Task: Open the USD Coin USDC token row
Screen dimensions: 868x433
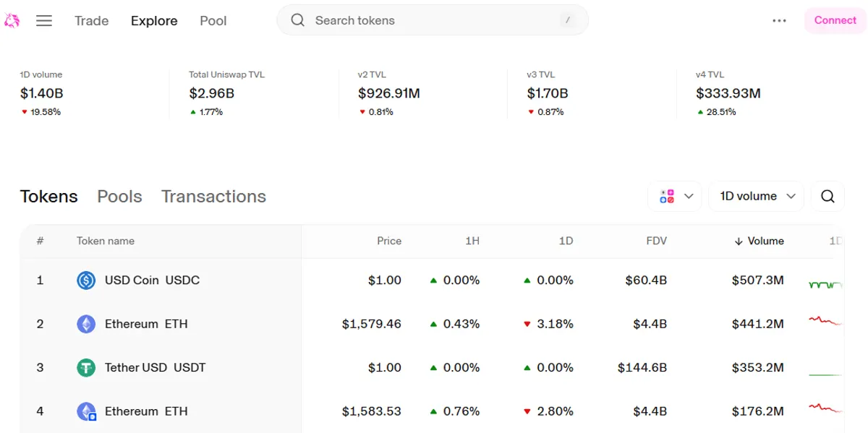Action: [432, 280]
